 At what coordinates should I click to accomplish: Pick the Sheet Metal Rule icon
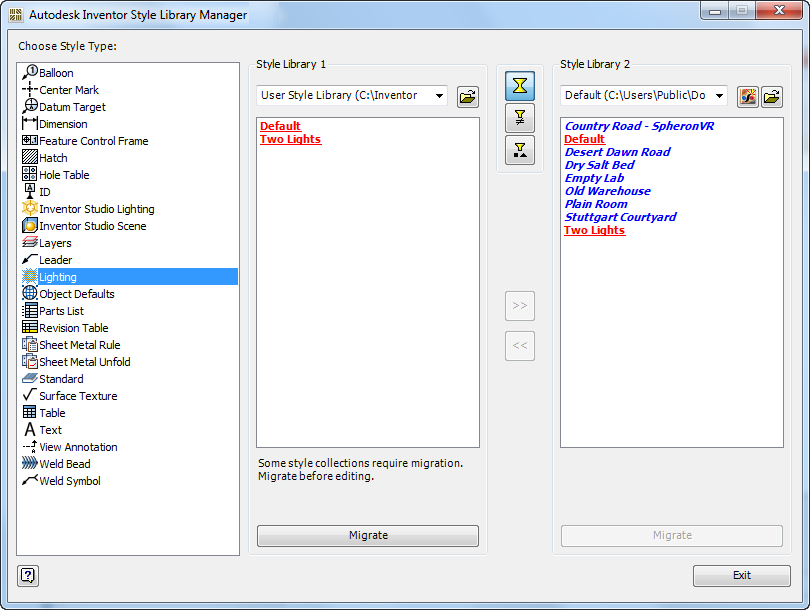tap(30, 345)
